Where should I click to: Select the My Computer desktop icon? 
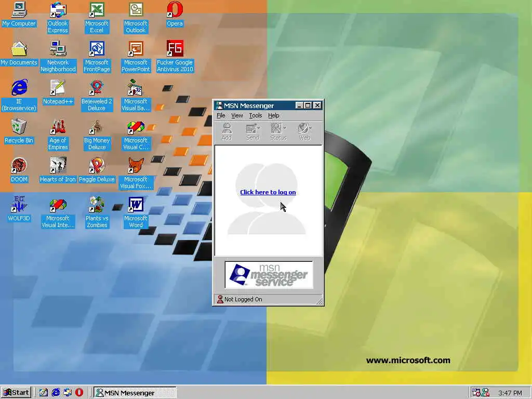coord(19,15)
